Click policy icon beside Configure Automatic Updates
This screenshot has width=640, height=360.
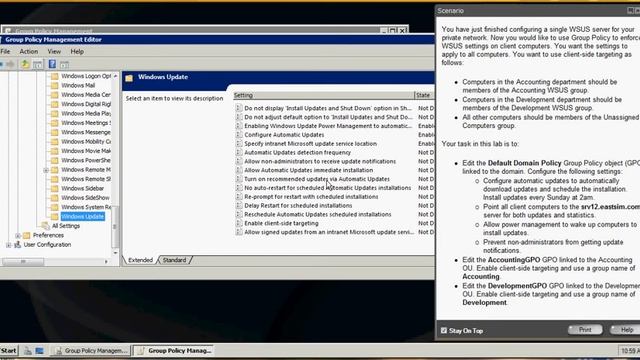click(x=238, y=135)
